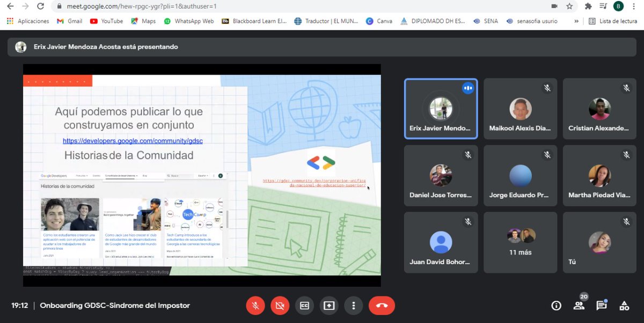Open the 11 más participants tile
This screenshot has width=644, height=323.
click(x=520, y=242)
